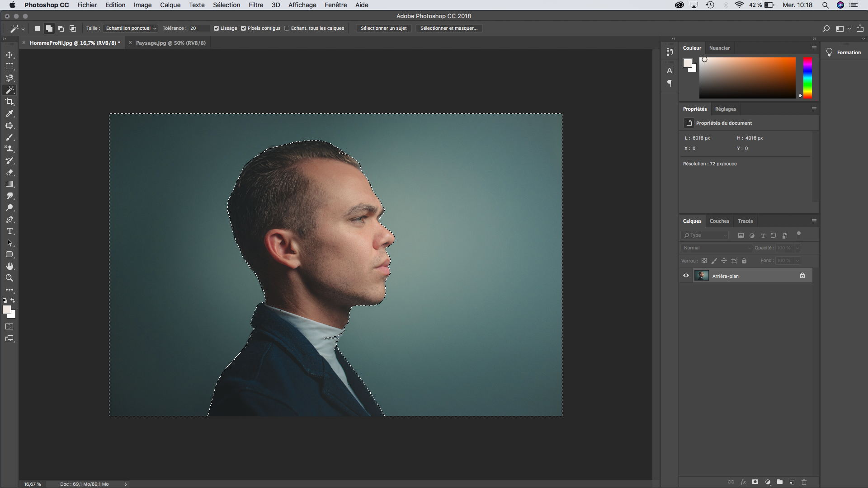Hide the Arrière-plan layer with the eye icon
868x488 pixels.
(x=686, y=276)
